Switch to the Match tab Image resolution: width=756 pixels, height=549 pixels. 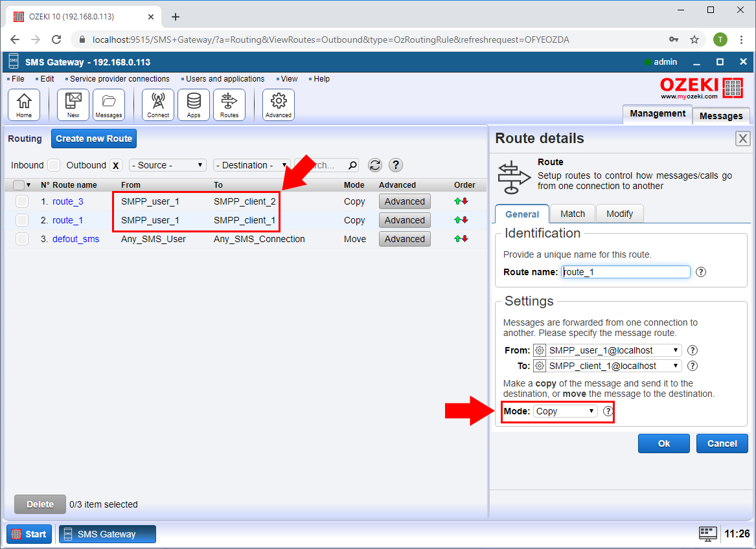coord(572,214)
